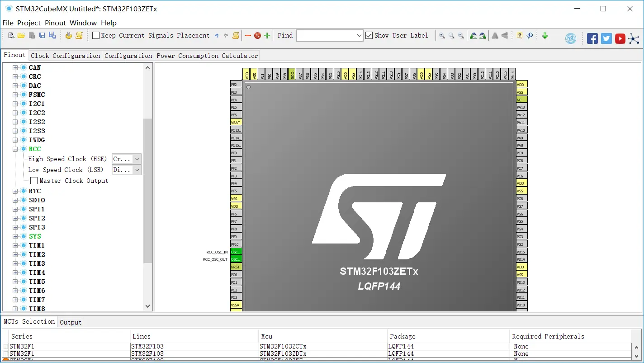Open the Pinout menu
The height and width of the screenshot is (363, 644).
pos(55,23)
